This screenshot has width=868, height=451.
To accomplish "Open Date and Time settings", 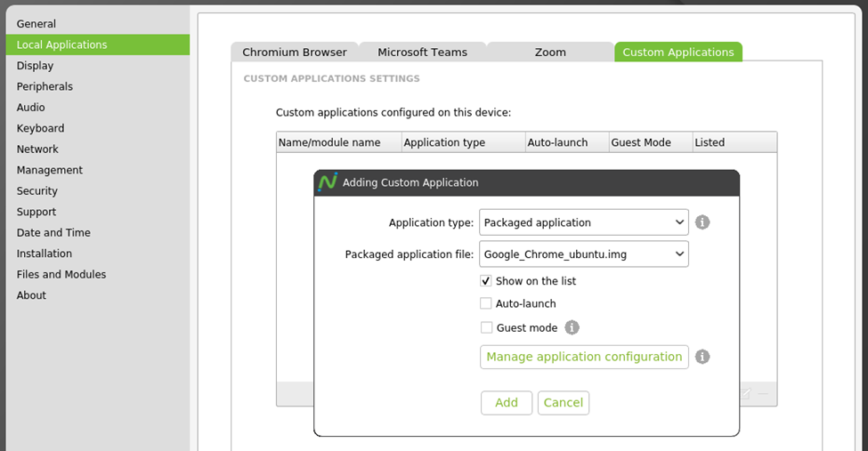I will (x=97, y=232).
